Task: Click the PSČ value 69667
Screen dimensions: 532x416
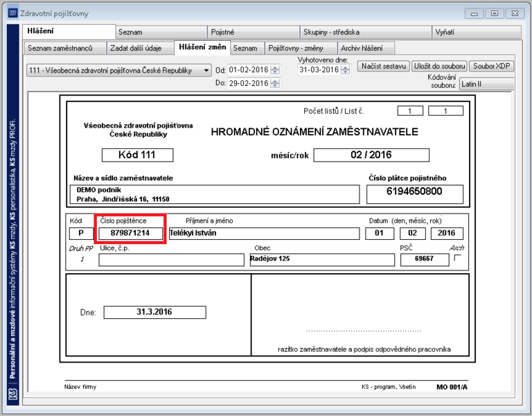Action: click(x=425, y=259)
